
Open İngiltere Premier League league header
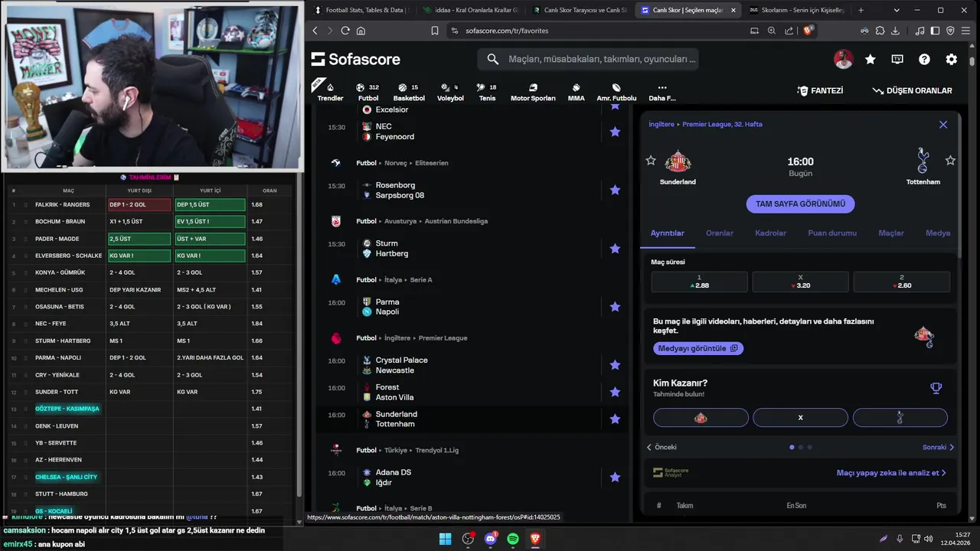point(412,338)
